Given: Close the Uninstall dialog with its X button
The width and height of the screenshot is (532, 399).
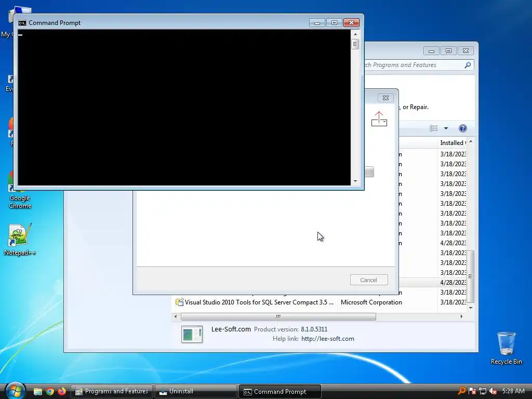Looking at the screenshot, I should 385,98.
